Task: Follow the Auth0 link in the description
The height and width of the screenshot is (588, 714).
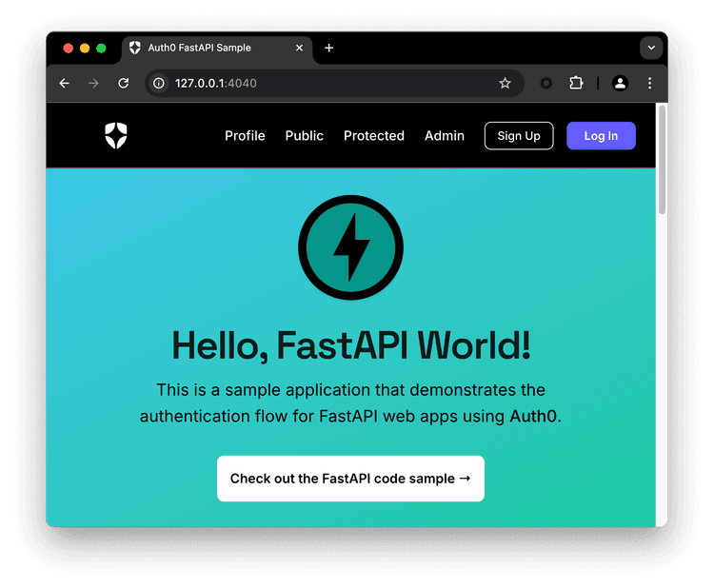Action: click(533, 416)
